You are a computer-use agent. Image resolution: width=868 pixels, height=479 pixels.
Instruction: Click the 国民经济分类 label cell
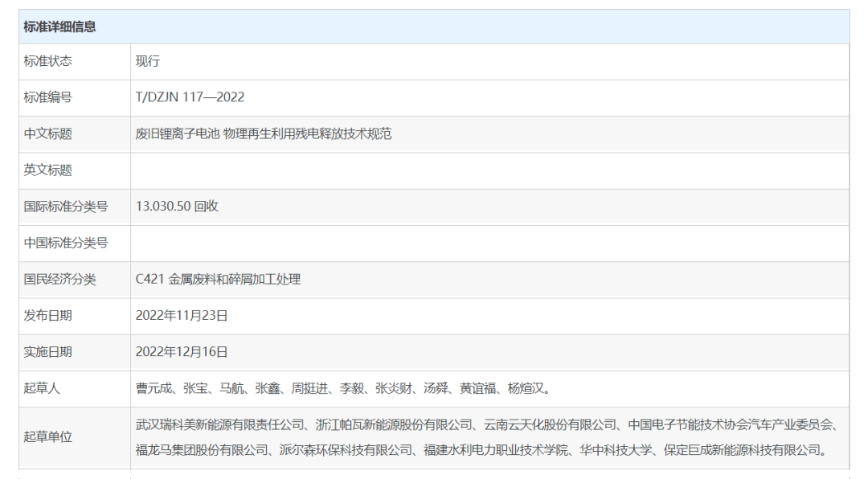(x=59, y=279)
